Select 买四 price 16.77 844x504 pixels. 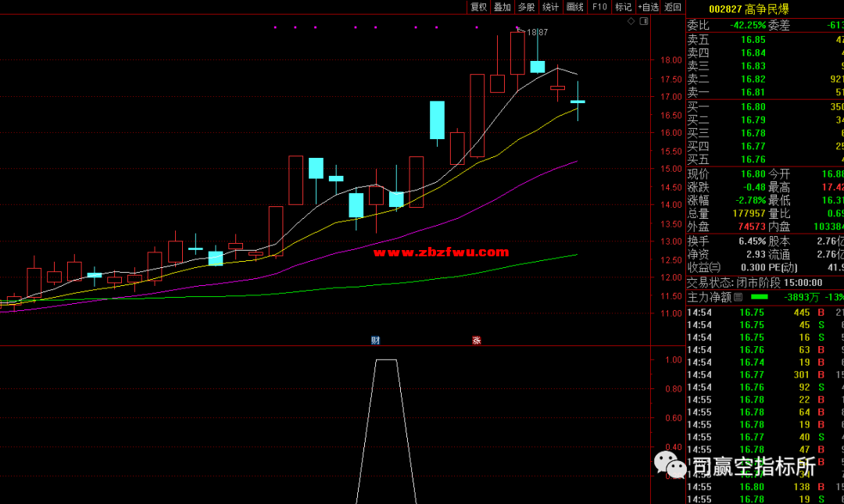click(753, 146)
